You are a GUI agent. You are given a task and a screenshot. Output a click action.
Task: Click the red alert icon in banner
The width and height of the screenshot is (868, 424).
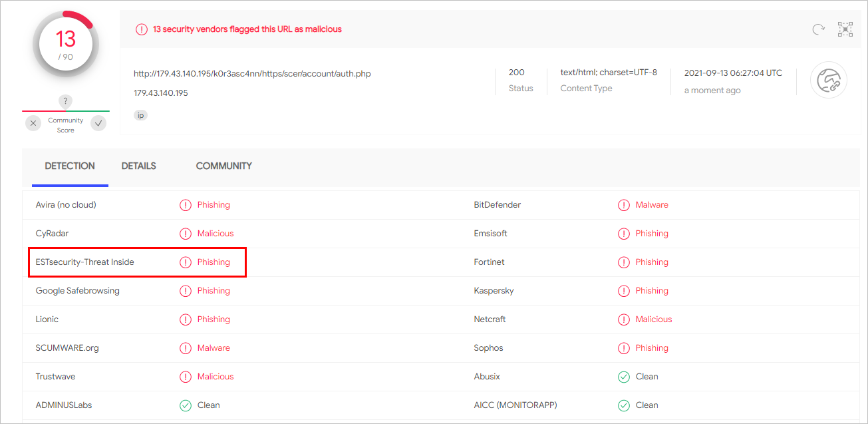coord(141,29)
